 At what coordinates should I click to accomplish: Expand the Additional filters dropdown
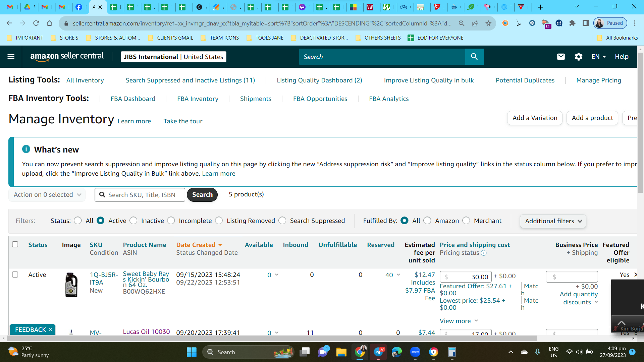[553, 221]
